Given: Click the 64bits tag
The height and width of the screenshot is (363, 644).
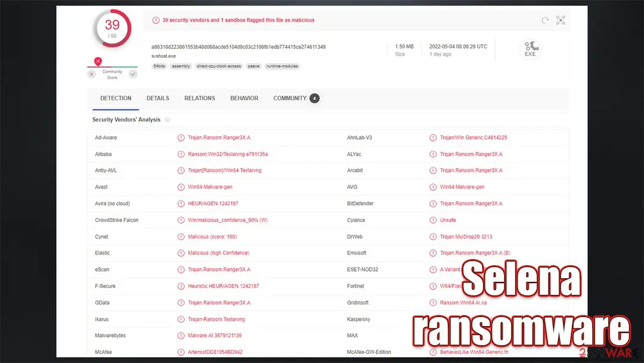Looking at the screenshot, I should coord(159,66).
